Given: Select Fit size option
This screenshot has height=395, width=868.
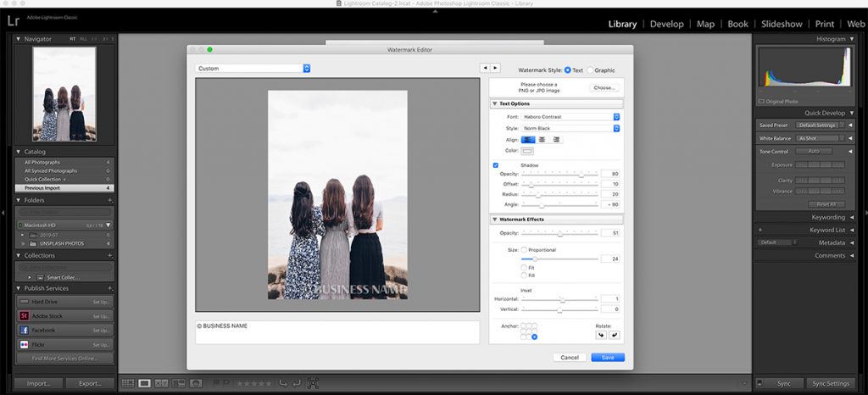Looking at the screenshot, I should [524, 268].
